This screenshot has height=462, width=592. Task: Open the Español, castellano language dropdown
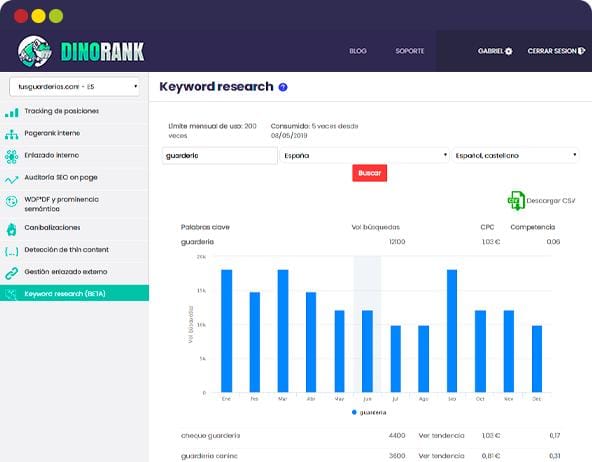click(x=515, y=156)
